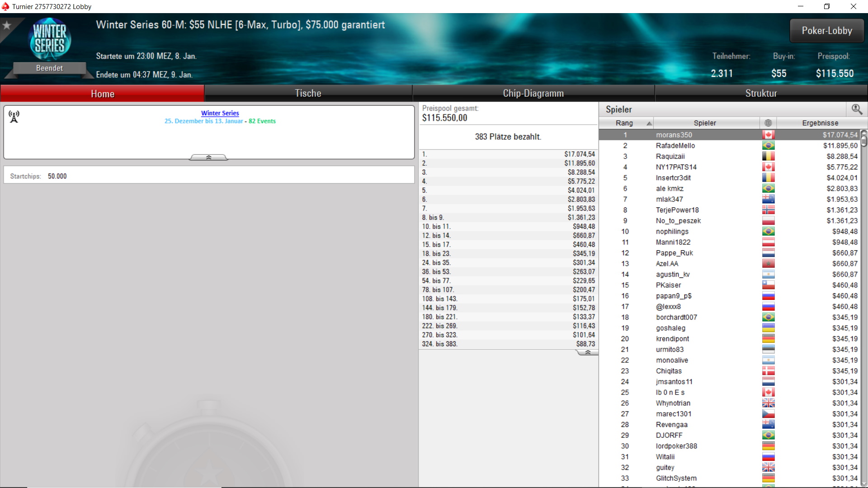Select player NY17PATS14 row

(x=676, y=167)
